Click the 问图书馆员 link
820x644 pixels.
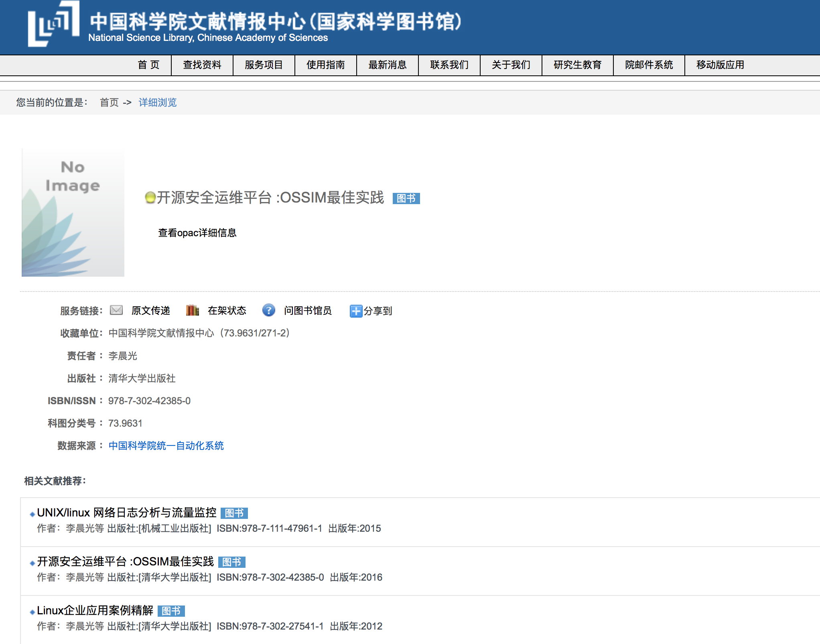point(308,311)
